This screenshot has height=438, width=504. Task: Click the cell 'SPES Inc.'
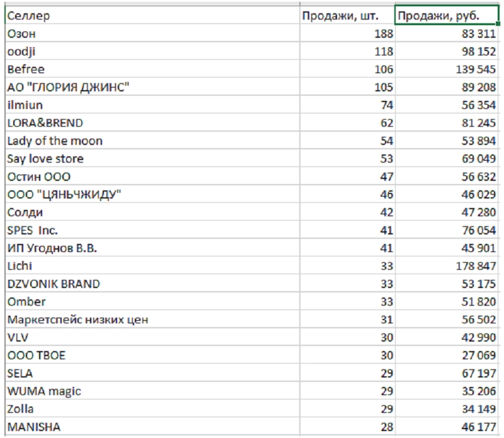click(152, 230)
